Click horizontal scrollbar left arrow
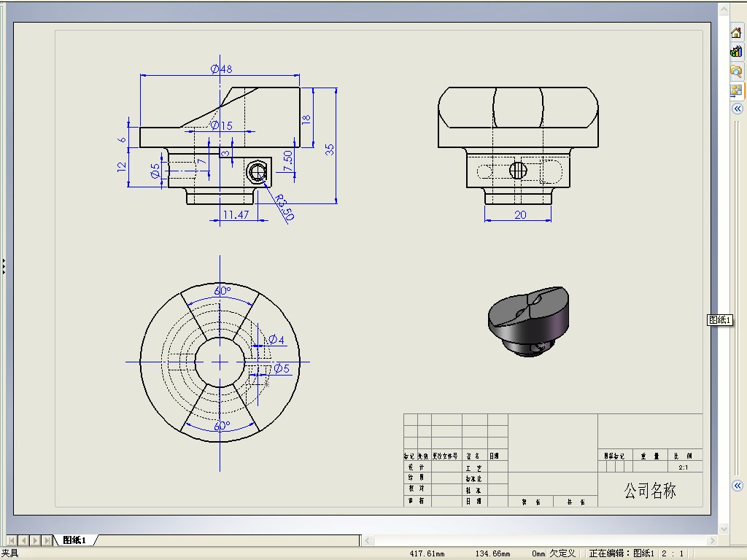747x560 pixels. (x=368, y=540)
